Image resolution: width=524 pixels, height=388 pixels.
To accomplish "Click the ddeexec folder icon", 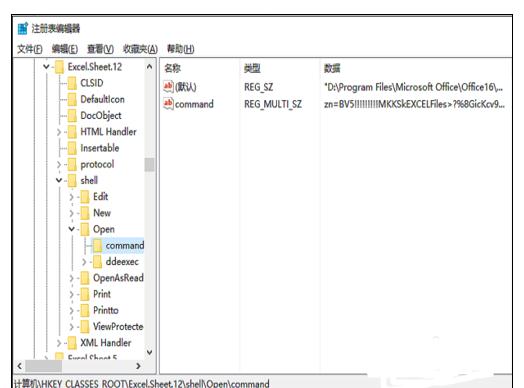I will coord(97,262).
